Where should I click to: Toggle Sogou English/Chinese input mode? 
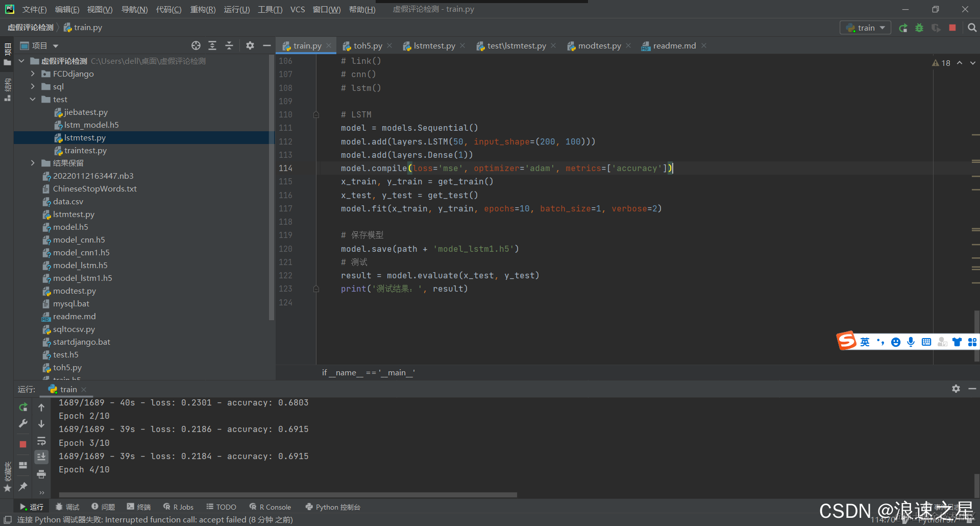click(x=865, y=342)
